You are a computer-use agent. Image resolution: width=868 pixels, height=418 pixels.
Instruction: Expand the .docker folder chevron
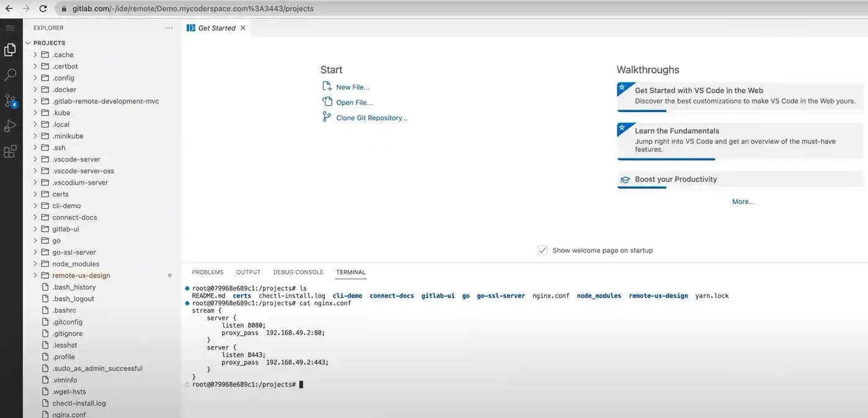click(35, 89)
